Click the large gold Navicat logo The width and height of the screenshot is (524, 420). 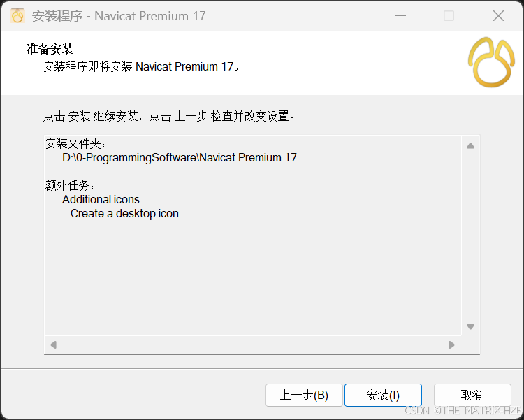coord(491,62)
